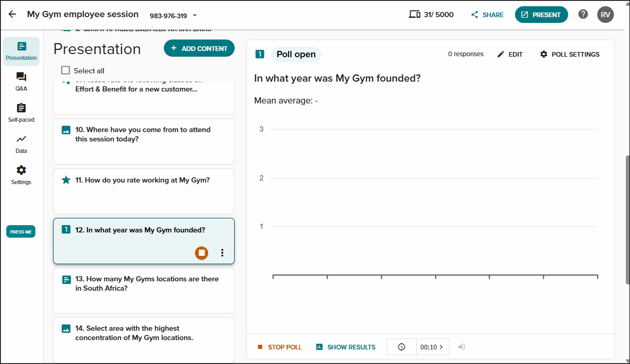Screen dimensions: 630x364
Task: Click the SHARE button
Action: [x=487, y=15]
